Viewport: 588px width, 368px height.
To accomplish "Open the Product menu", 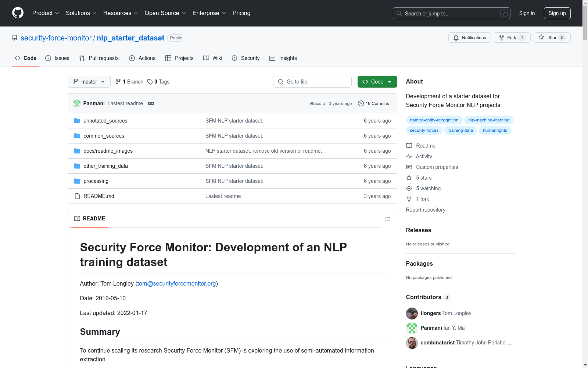I will (x=46, y=13).
